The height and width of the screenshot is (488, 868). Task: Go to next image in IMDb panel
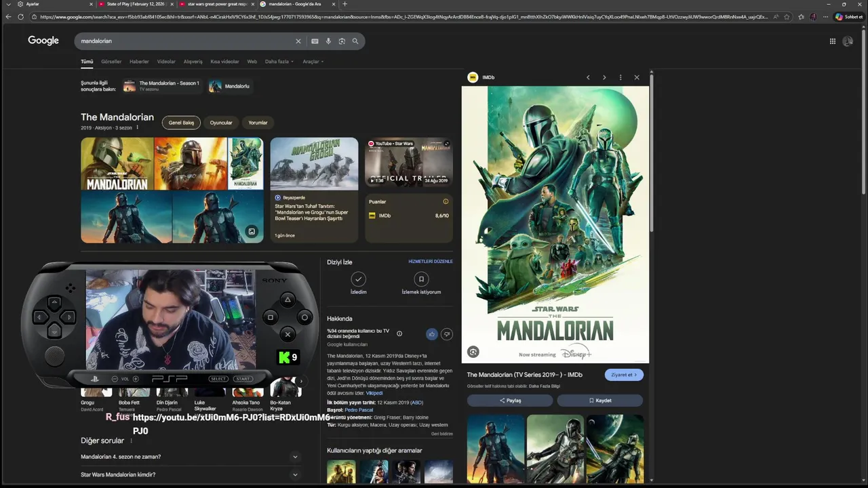[x=604, y=77]
